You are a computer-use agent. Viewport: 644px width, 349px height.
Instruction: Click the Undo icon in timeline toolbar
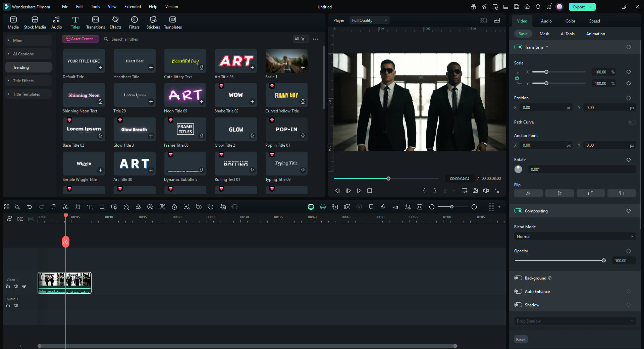point(30,207)
